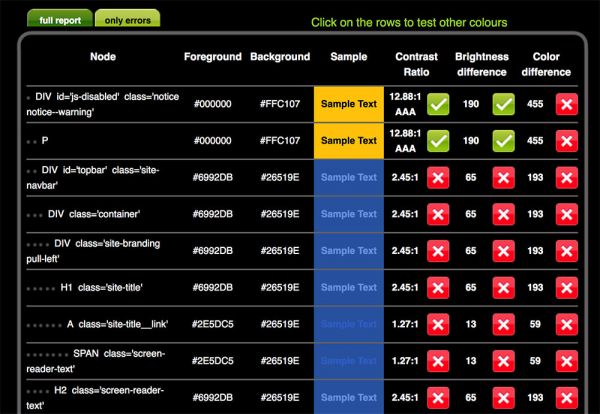Image resolution: width=600 pixels, height=414 pixels.
Task: Open the only errors tab
Action: coord(128,19)
